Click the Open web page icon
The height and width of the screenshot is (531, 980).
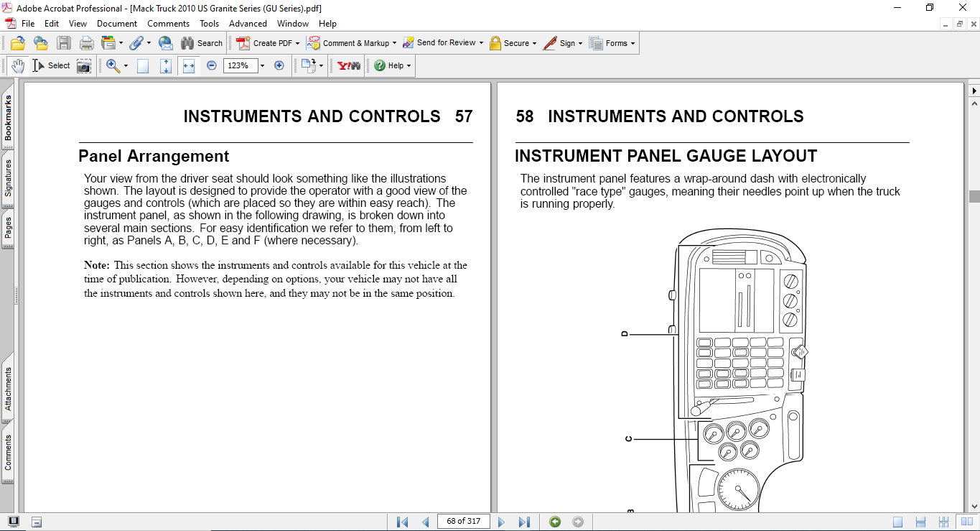[41, 43]
